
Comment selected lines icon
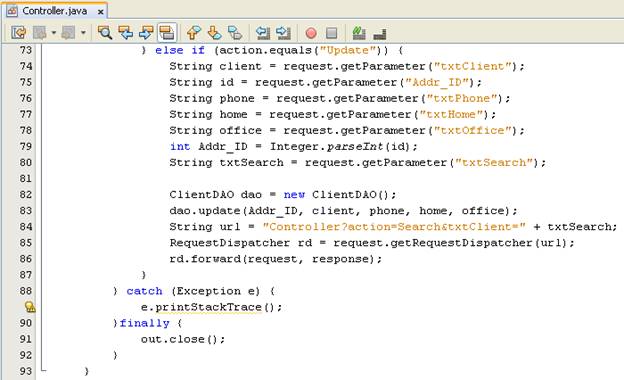359,33
